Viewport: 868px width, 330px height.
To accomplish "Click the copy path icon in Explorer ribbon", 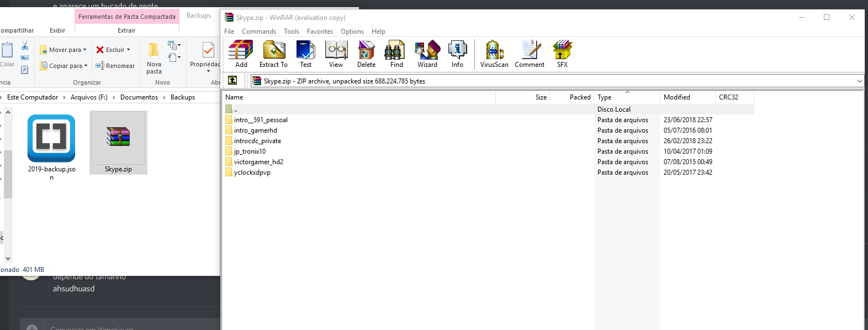I will coord(25,57).
